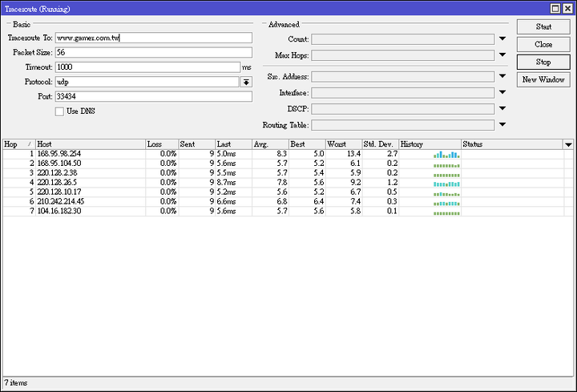Sort by the Host column header
The image size is (577, 392).
91,144
